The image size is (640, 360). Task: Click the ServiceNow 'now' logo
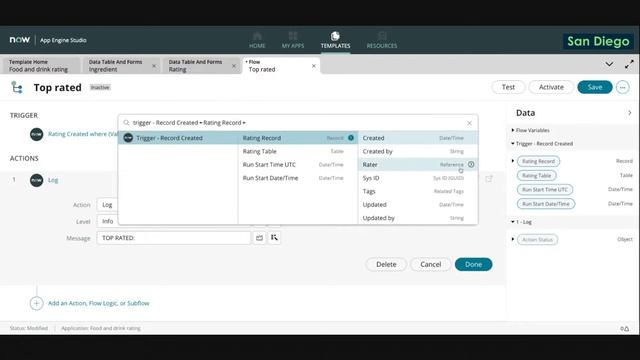[x=20, y=40]
